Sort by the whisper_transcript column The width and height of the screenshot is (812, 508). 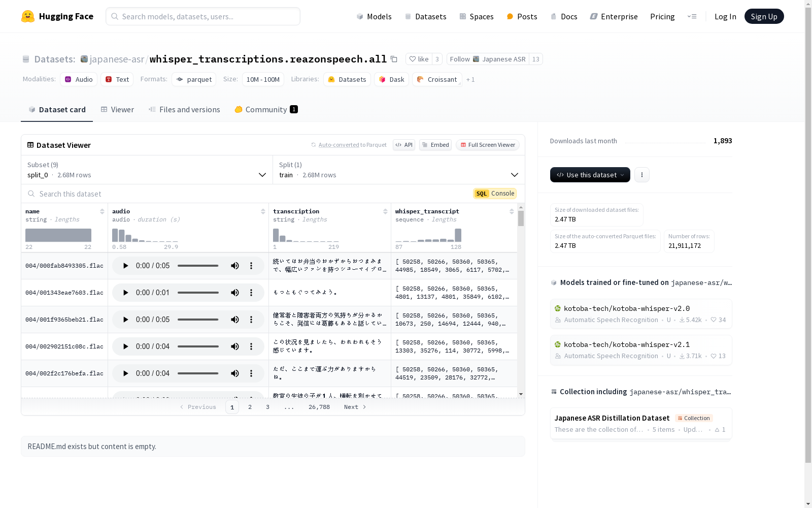click(x=512, y=211)
